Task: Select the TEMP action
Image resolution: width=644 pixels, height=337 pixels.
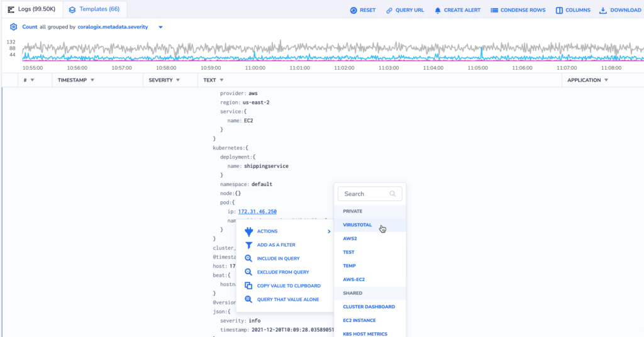Action: [x=370, y=265]
